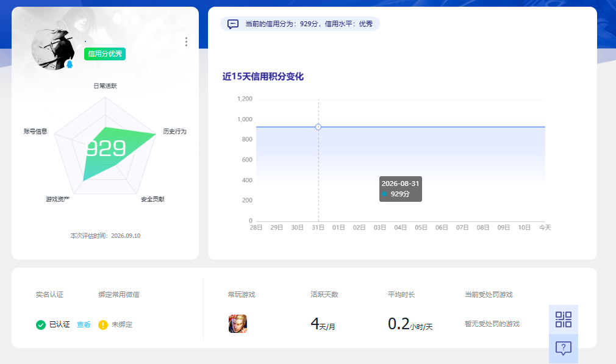Click the 2026-08-31 chart tooltip
Screen dimensions: 616x364
400,189
